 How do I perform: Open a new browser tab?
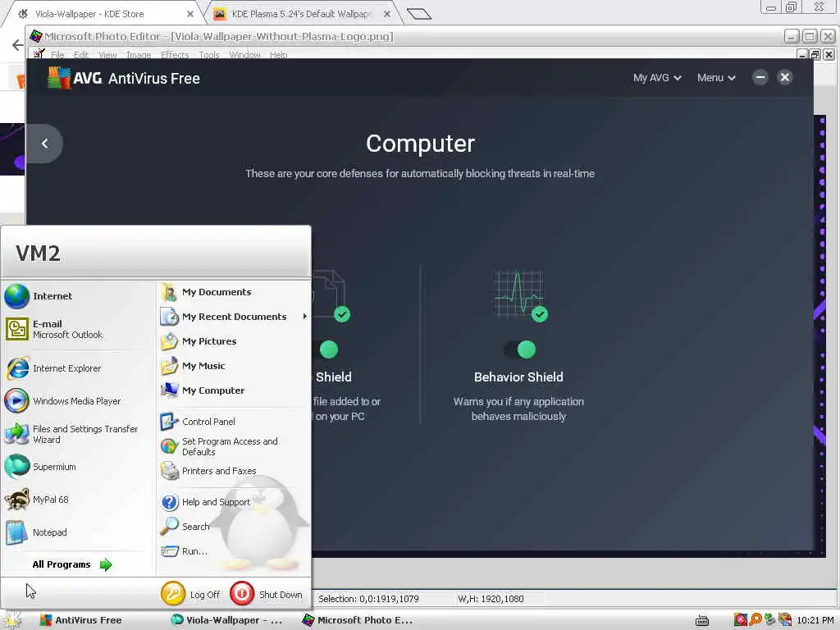pyautogui.click(x=419, y=14)
